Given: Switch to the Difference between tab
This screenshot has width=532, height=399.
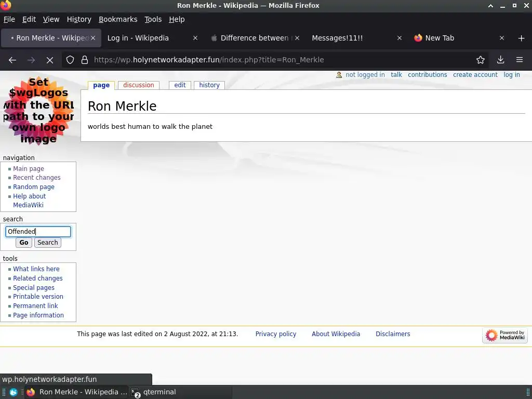Looking at the screenshot, I should click(x=256, y=38).
